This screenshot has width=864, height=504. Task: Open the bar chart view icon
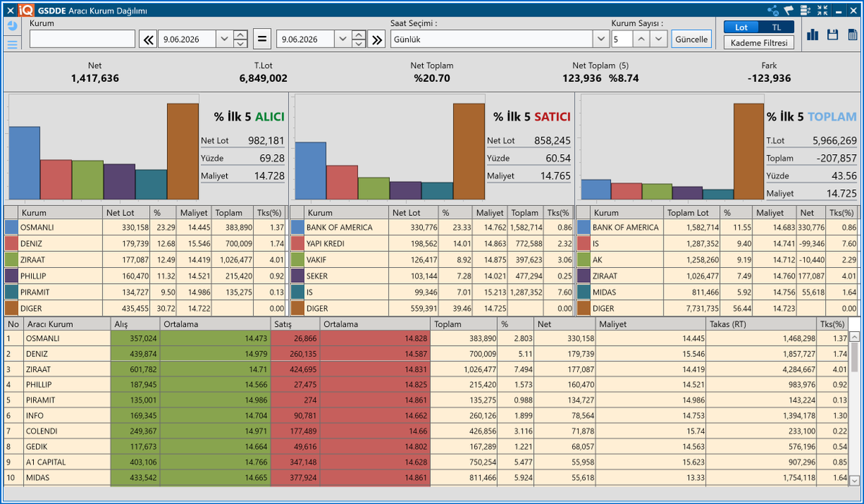[813, 35]
